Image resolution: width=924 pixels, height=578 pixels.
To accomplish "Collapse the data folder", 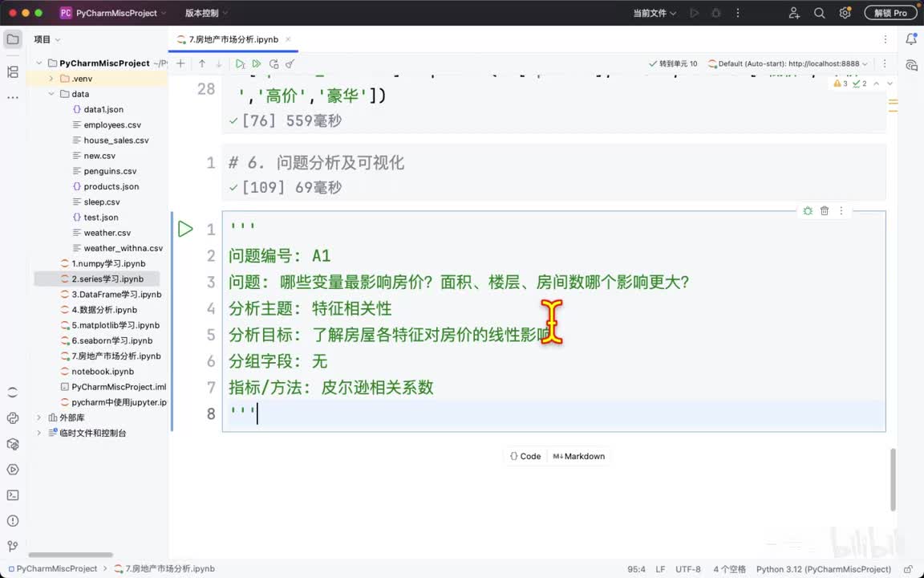I will pos(51,94).
